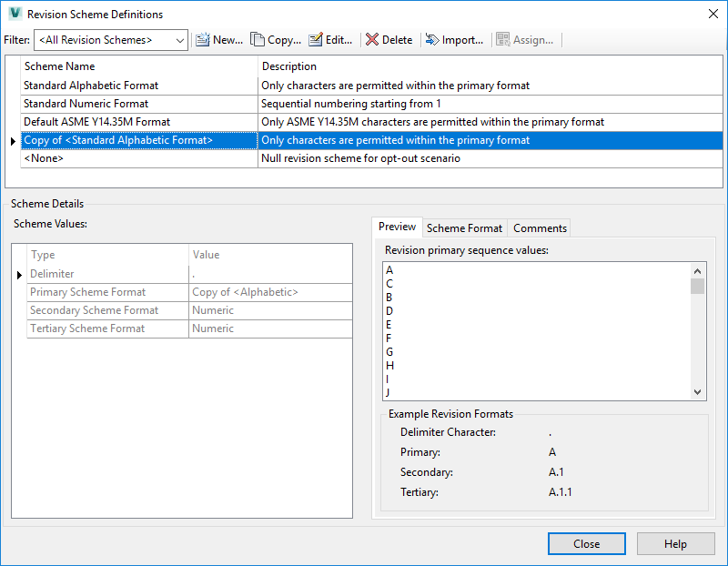Click the Value column header in Scheme Values
This screenshot has height=566, width=728.
pyautogui.click(x=270, y=255)
